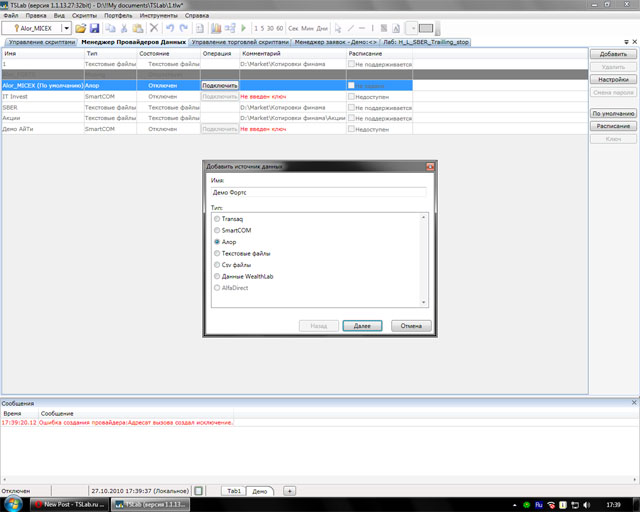The image size is (640, 512).
Task: Switch to Управление скриптами tab
Action: pos(42,42)
